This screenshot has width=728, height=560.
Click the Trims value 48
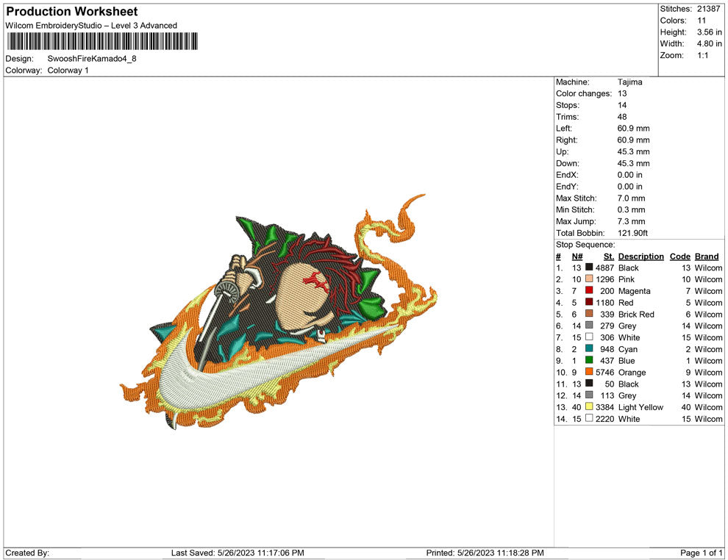tap(622, 116)
